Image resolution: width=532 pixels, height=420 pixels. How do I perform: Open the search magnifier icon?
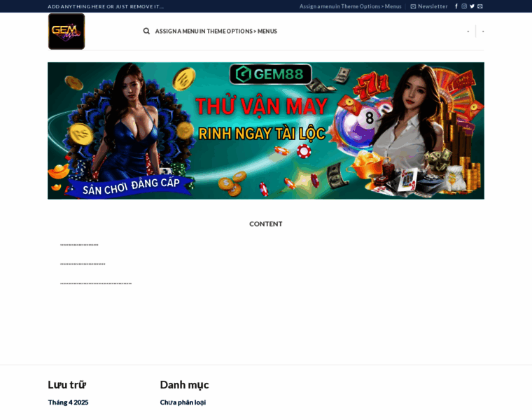pos(146,31)
